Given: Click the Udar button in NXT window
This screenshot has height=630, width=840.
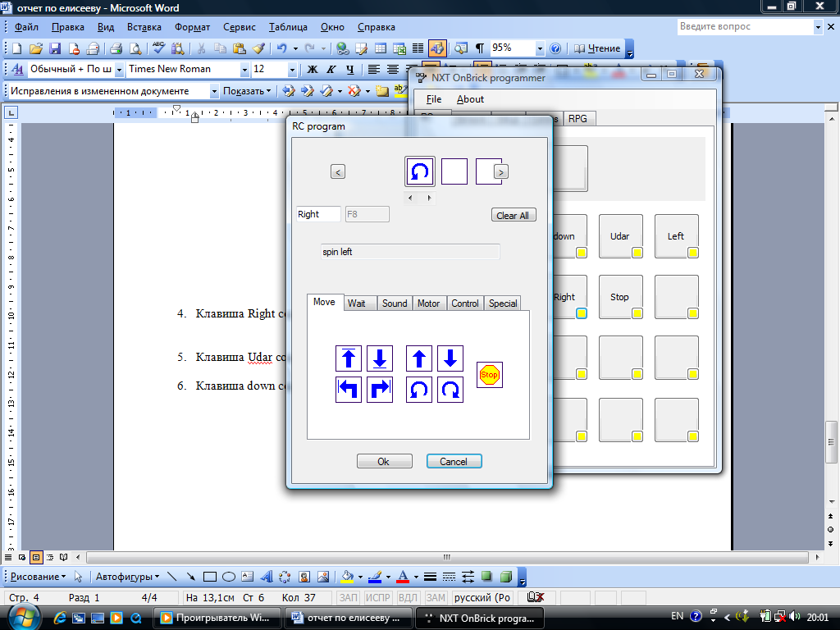Looking at the screenshot, I should 620,236.
